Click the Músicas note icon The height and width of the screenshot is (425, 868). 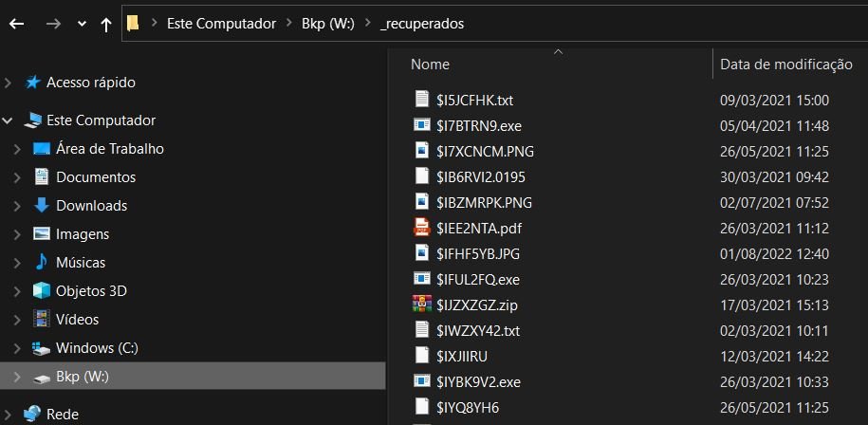(x=42, y=262)
